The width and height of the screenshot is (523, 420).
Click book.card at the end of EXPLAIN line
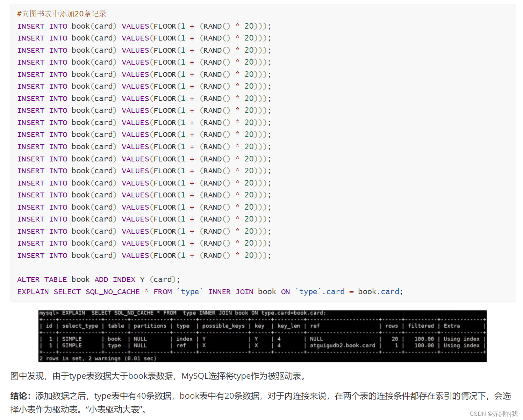coord(379,292)
